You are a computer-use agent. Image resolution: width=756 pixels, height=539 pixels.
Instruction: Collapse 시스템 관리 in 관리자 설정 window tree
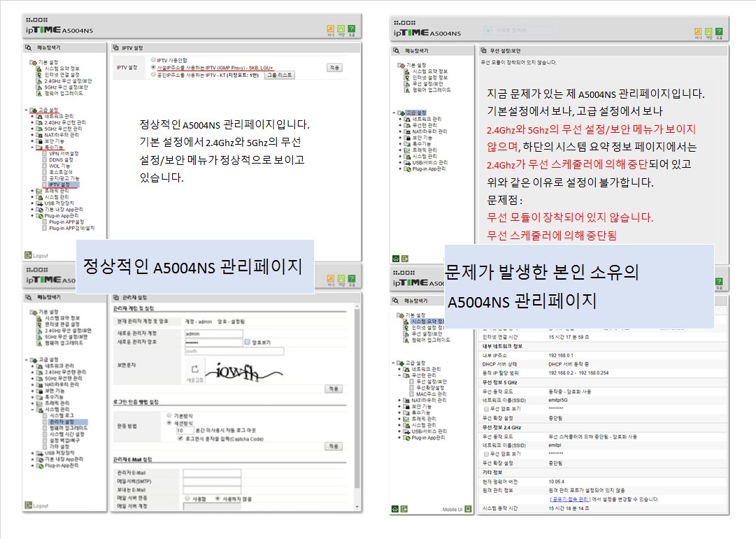click(32, 409)
